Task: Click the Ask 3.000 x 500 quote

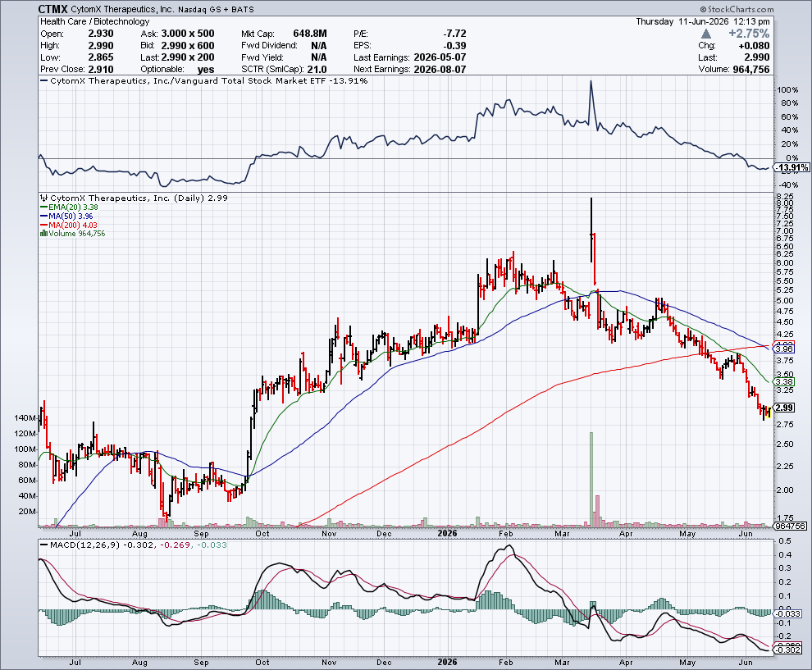Action: click(x=188, y=34)
